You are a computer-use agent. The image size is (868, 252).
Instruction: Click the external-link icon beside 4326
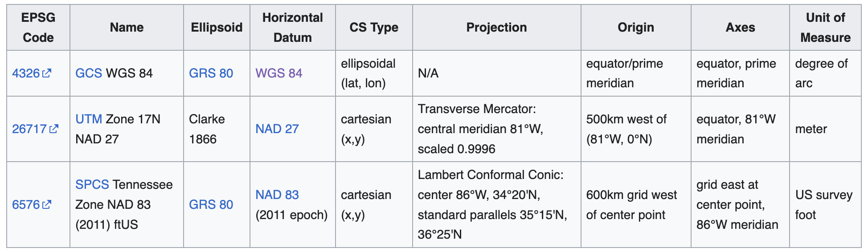click(x=47, y=73)
